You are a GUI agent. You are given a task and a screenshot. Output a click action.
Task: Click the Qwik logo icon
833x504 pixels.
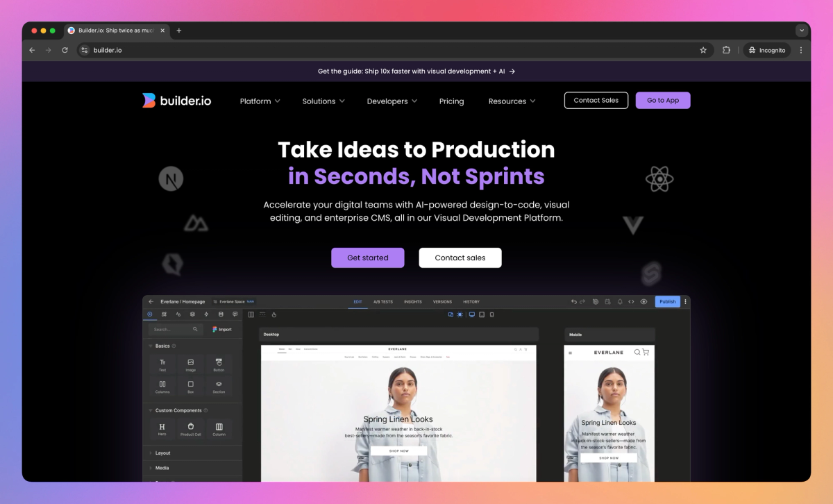pos(171,264)
